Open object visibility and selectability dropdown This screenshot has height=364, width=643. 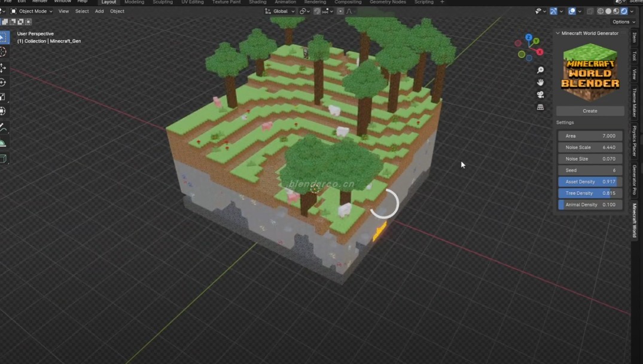(541, 11)
